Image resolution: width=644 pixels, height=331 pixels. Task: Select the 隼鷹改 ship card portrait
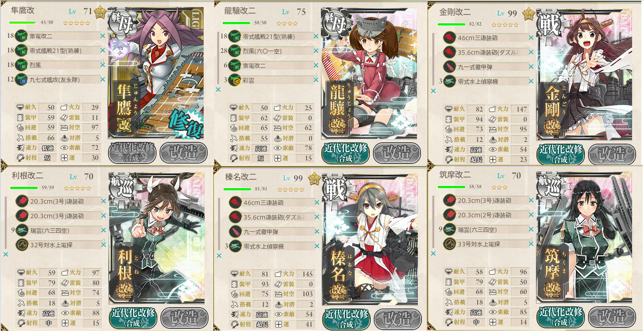coord(156,74)
